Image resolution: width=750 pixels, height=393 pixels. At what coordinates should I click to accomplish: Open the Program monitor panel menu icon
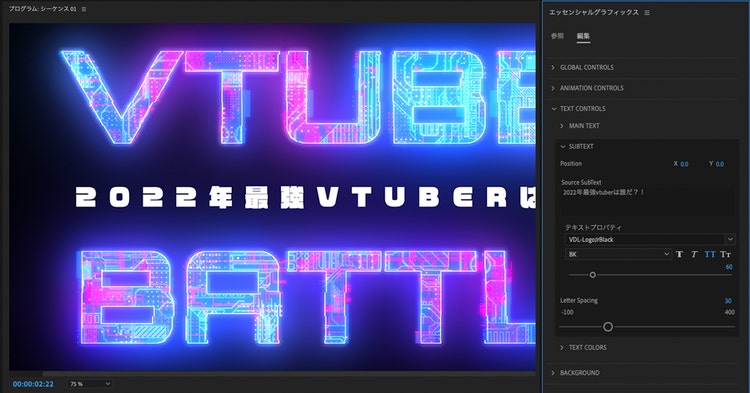coord(84,9)
